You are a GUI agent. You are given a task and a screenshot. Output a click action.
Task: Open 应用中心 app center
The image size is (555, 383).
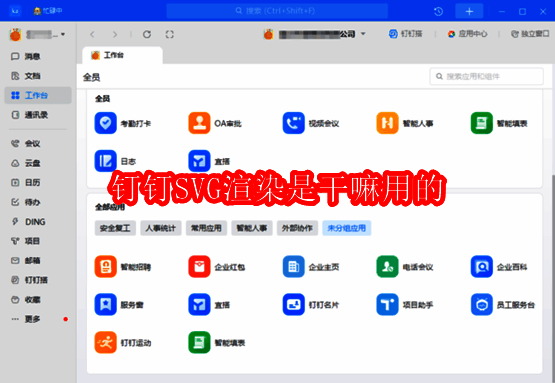[x=467, y=34]
